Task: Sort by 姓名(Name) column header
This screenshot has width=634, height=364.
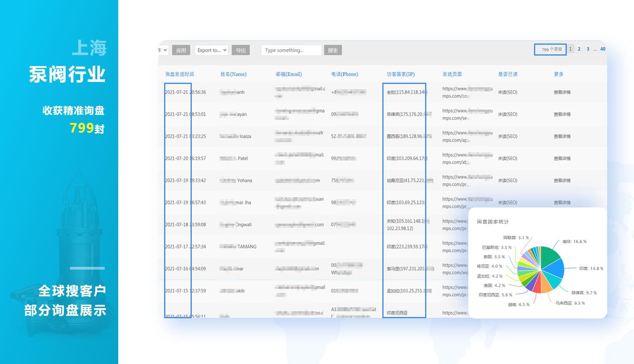Action: 233,74
